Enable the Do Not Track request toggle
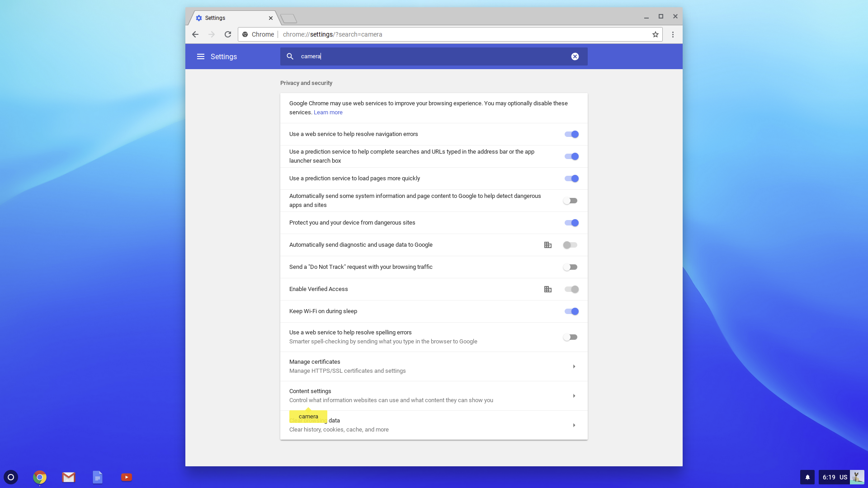868x488 pixels. pos(571,267)
